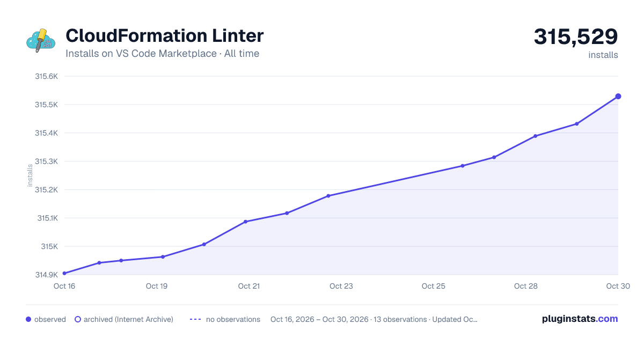
Task: Click the vertical 'installs' y-axis title
Action: pyautogui.click(x=30, y=175)
